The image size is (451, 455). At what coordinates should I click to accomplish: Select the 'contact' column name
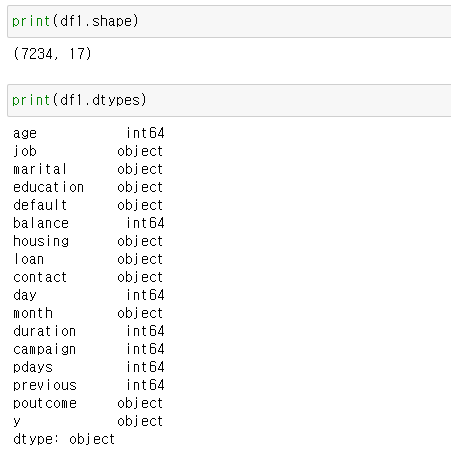point(40,277)
